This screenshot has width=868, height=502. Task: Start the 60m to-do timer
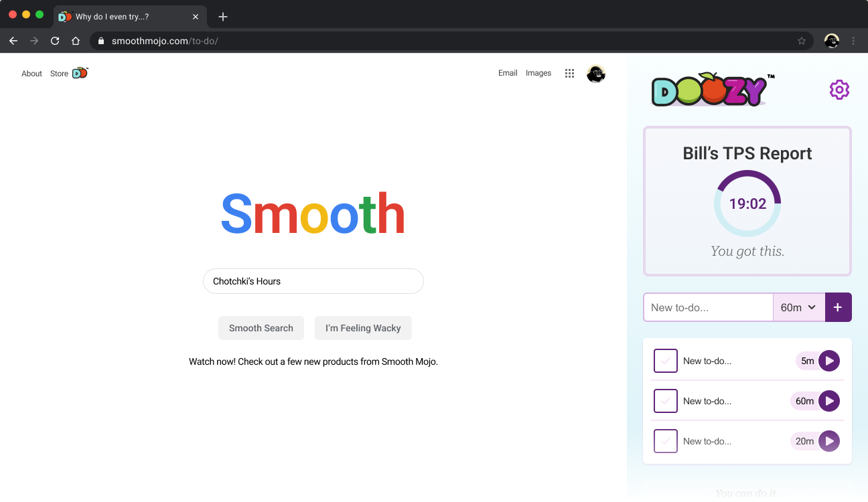[x=829, y=401]
